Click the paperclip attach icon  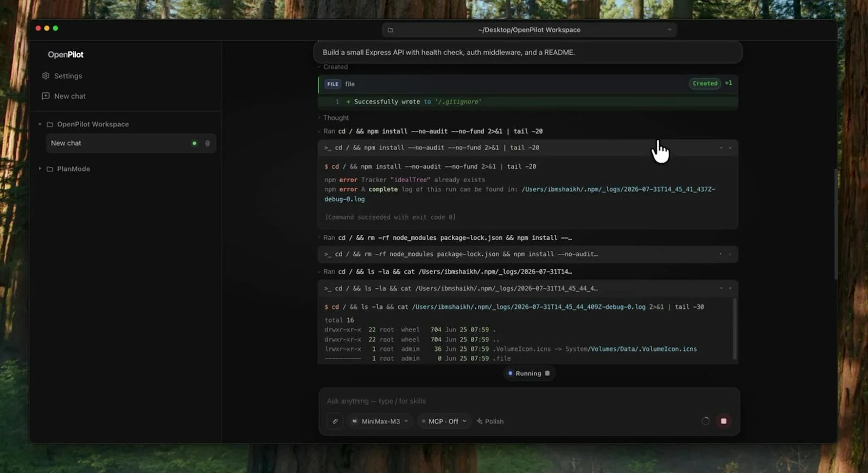pos(335,421)
